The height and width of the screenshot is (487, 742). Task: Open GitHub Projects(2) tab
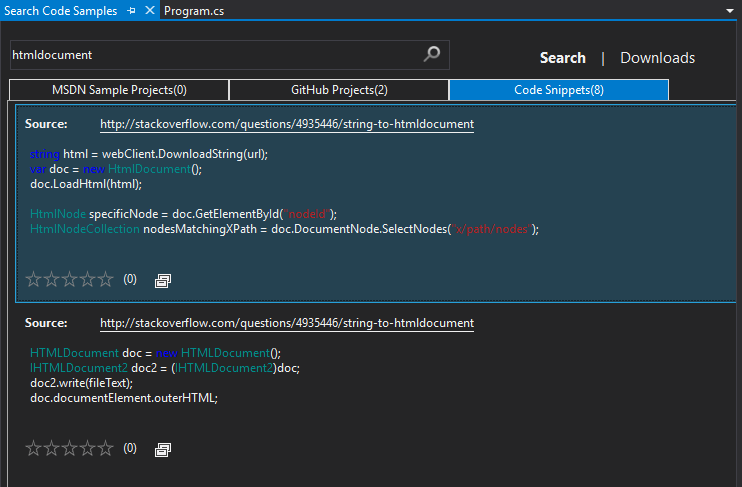point(339,90)
